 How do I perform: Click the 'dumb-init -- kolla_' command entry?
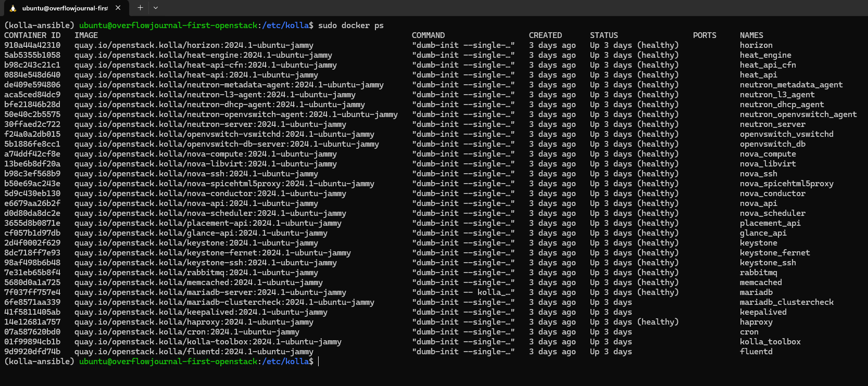(x=463, y=292)
